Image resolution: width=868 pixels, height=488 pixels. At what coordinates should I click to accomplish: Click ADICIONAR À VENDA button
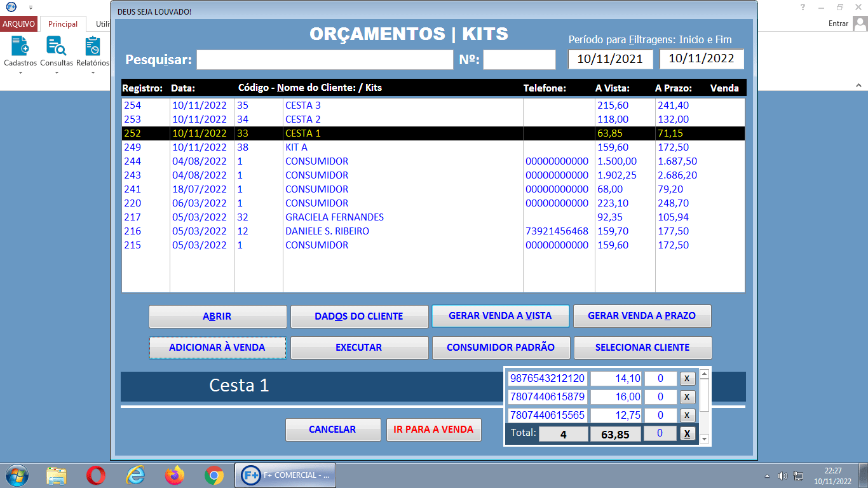click(x=217, y=348)
